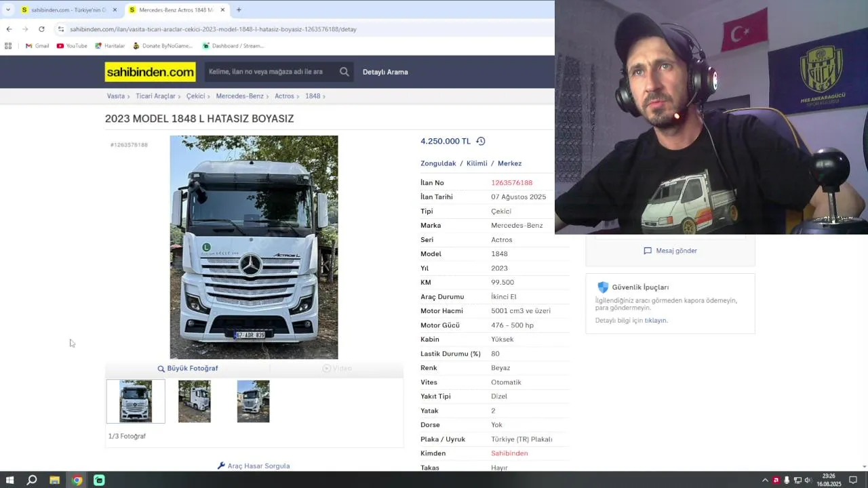Select second truck photo thumbnail

pyautogui.click(x=195, y=401)
